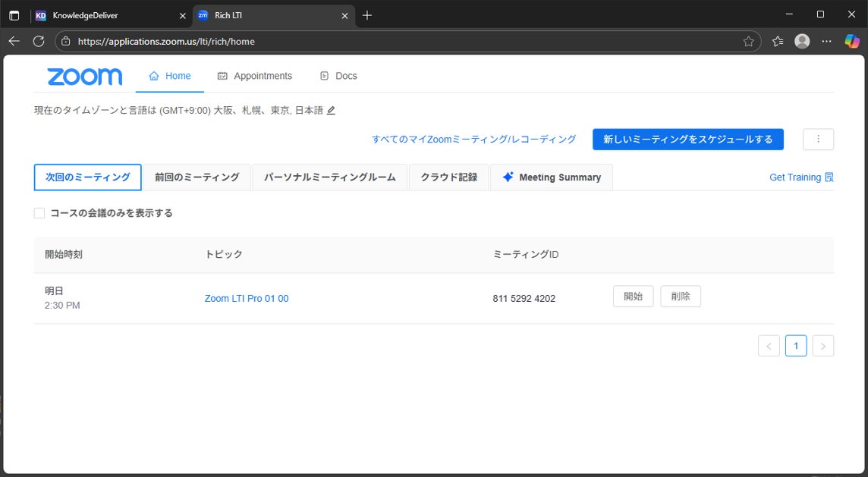868x477 pixels.
Task: Go to next page of meetings
Action: [823, 346]
